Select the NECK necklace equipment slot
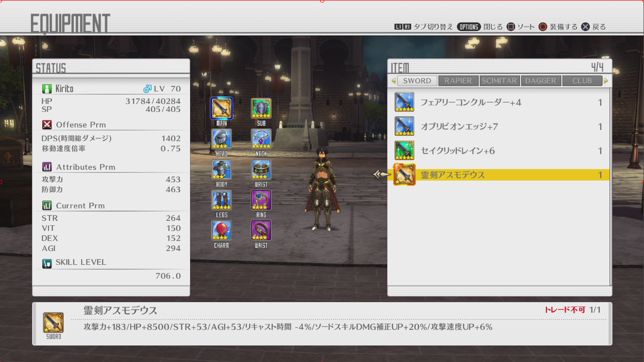 261,139
